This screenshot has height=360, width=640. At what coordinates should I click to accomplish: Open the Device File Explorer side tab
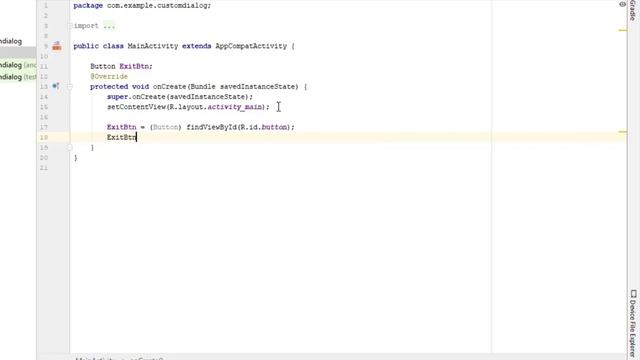pos(633,323)
